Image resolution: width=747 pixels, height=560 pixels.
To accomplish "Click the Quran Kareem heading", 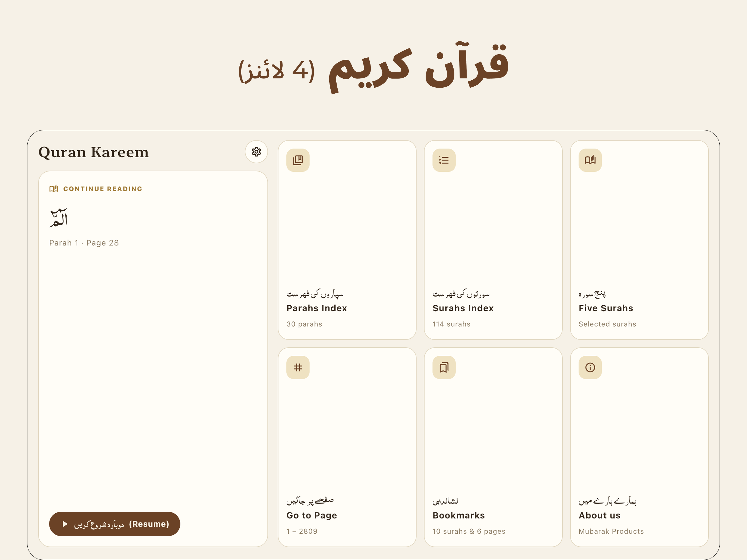I will coord(94,152).
